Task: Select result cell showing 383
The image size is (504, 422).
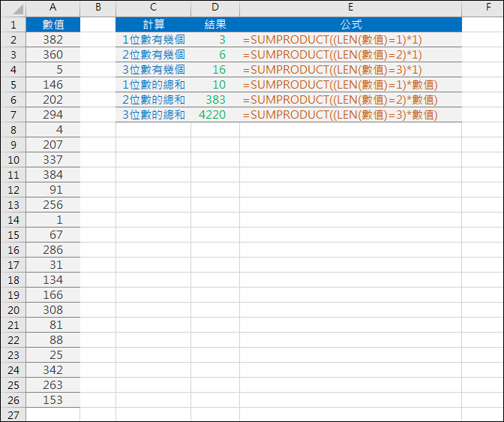Action: click(215, 100)
